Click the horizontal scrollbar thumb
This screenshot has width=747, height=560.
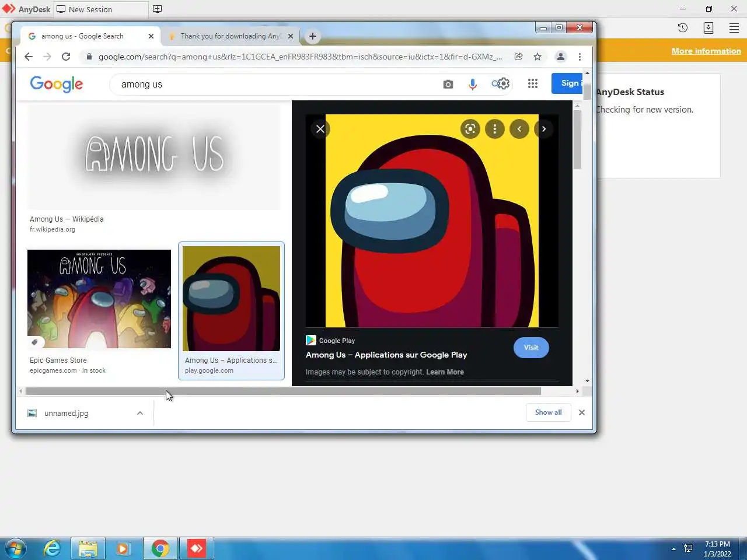[x=283, y=391]
